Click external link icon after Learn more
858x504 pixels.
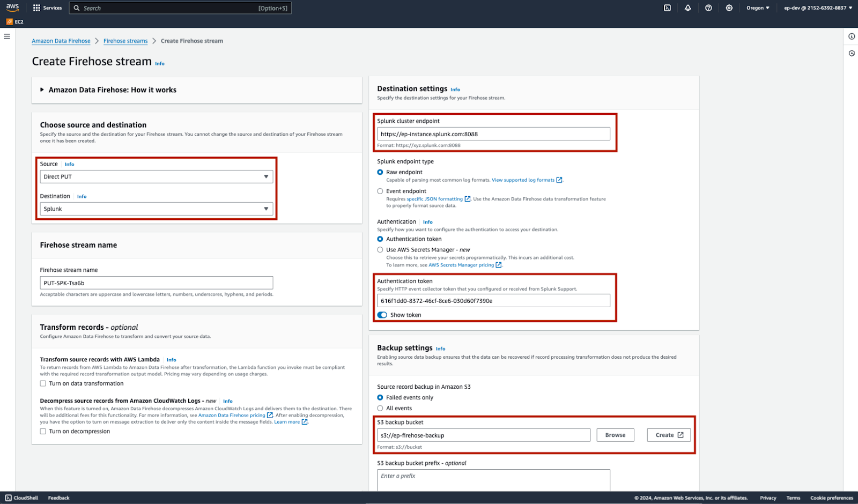[x=305, y=422]
